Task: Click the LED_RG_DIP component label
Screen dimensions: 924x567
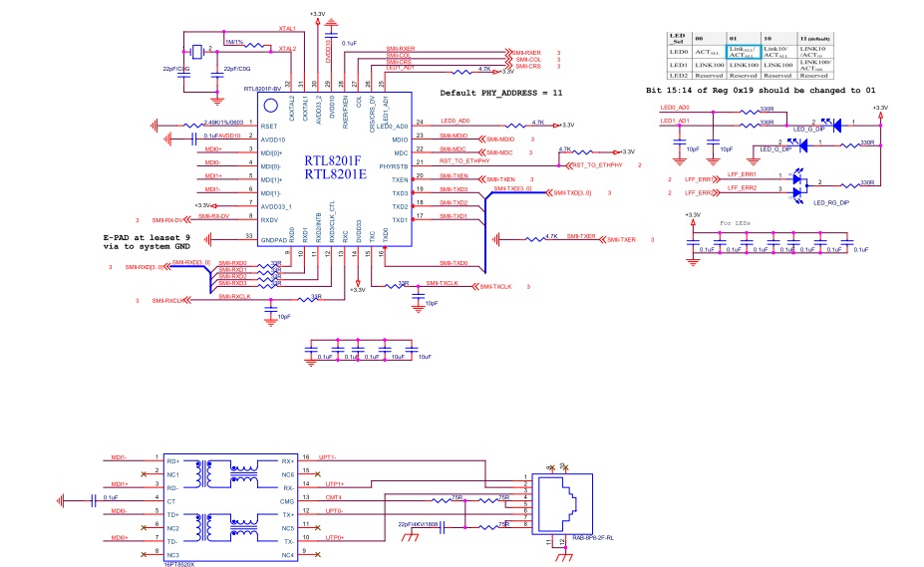Action: click(831, 202)
